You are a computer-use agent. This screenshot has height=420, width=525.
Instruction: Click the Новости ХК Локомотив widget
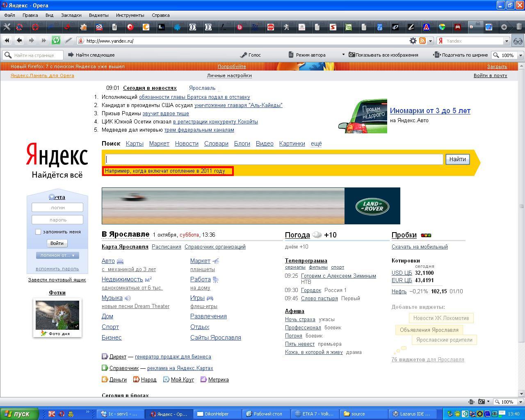(441, 318)
